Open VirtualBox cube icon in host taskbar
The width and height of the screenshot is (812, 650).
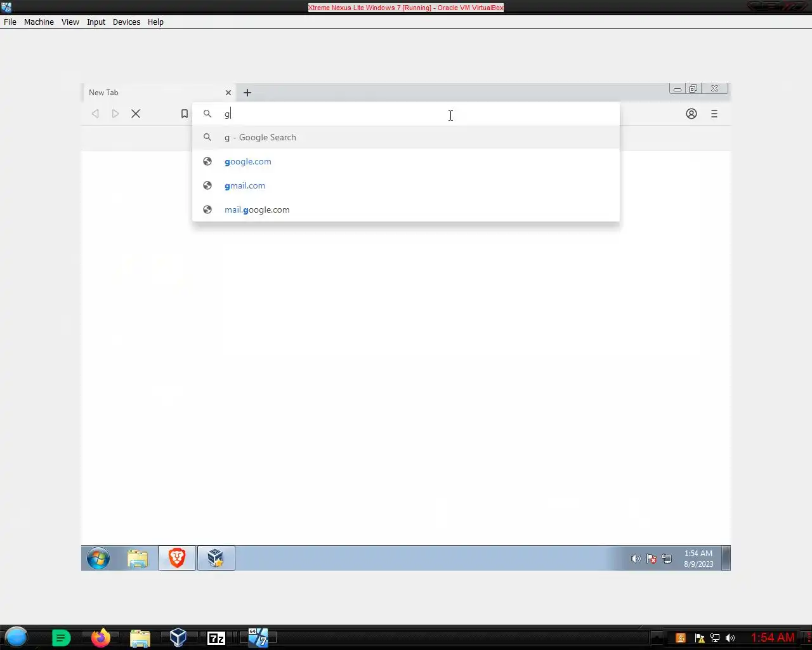point(178,637)
